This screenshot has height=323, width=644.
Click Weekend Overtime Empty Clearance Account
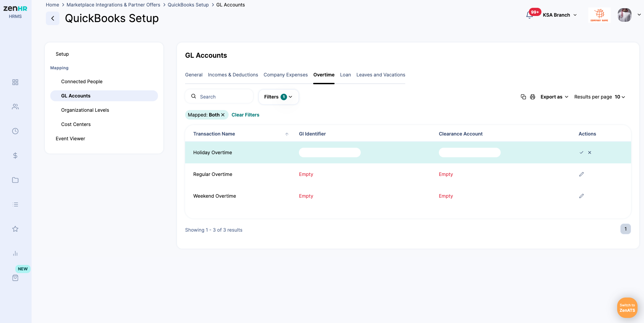tap(446, 196)
